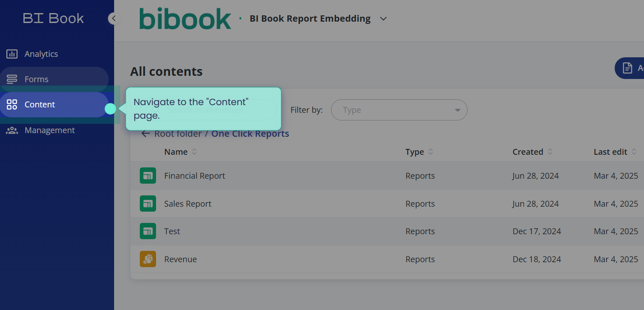Viewport: 644px width, 310px height.
Task: Click the document icon on the Add button
Action: click(627, 68)
